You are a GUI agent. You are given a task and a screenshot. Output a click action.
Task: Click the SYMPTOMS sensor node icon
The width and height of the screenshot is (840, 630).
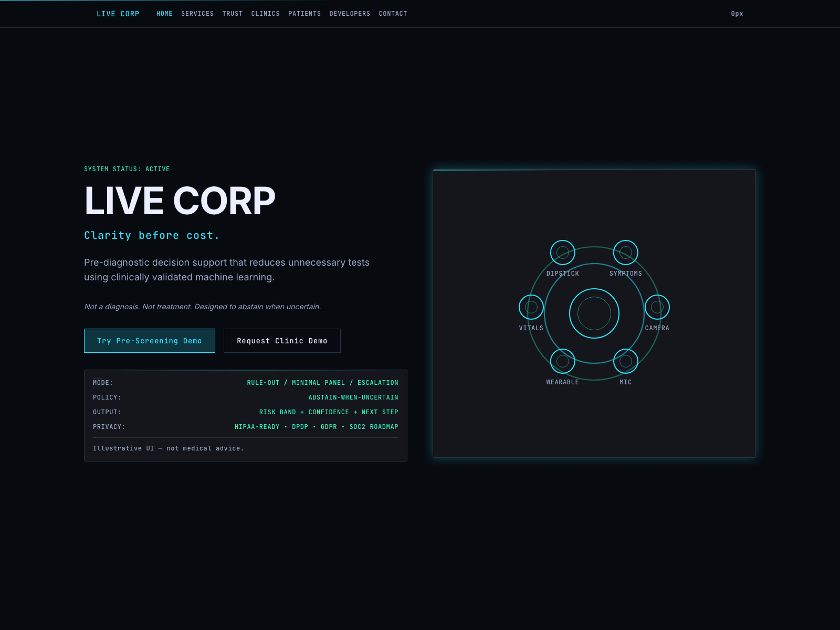(625, 253)
